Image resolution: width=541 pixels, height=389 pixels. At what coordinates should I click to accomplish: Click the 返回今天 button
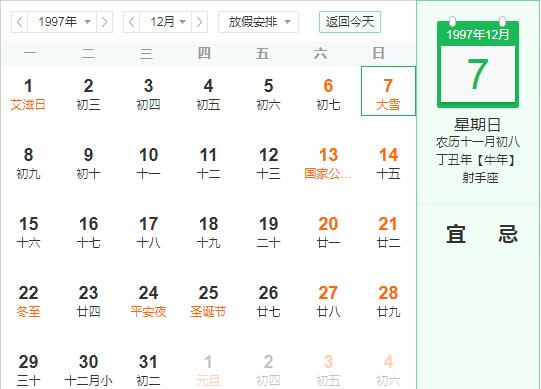350,22
